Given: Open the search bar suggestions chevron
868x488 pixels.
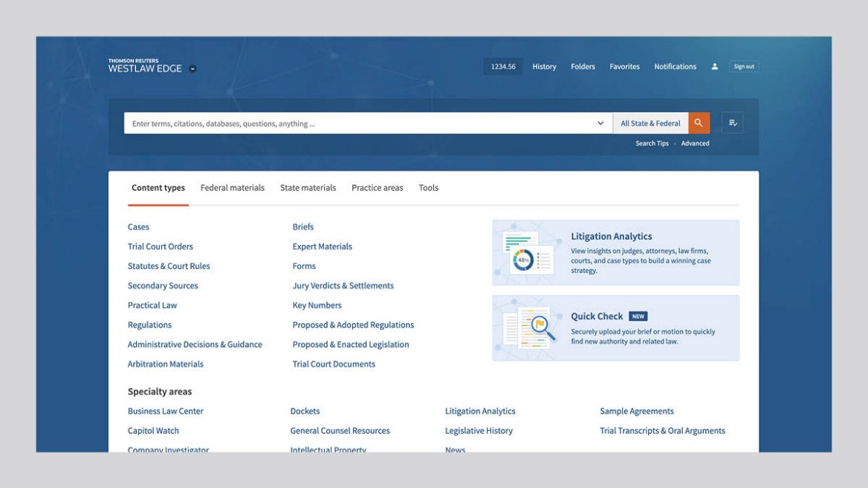Looking at the screenshot, I should (x=600, y=123).
